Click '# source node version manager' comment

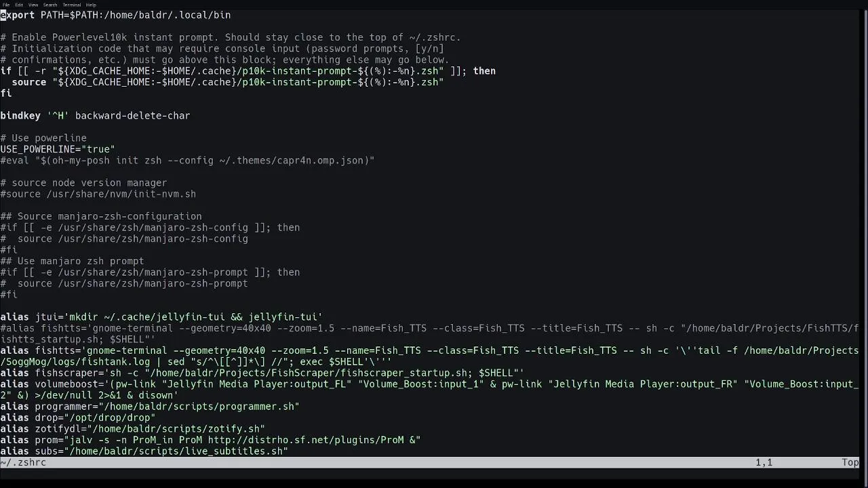tap(83, 183)
